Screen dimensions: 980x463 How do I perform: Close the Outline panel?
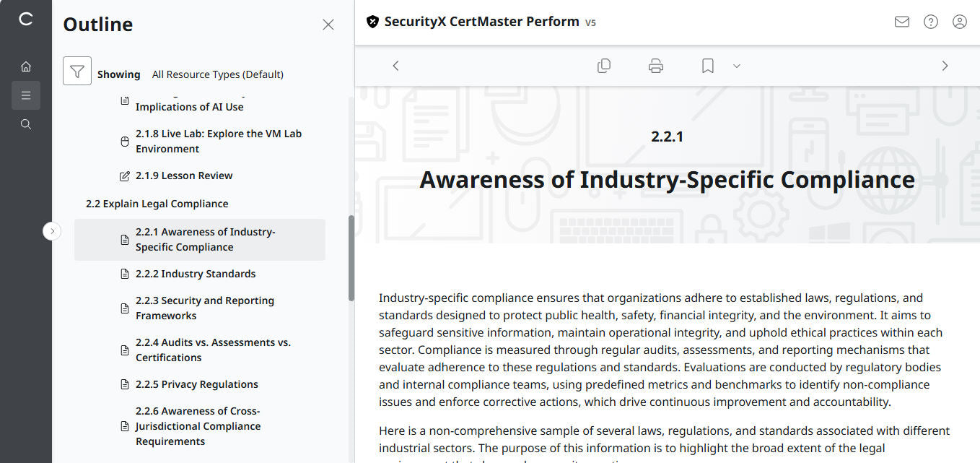tap(328, 24)
